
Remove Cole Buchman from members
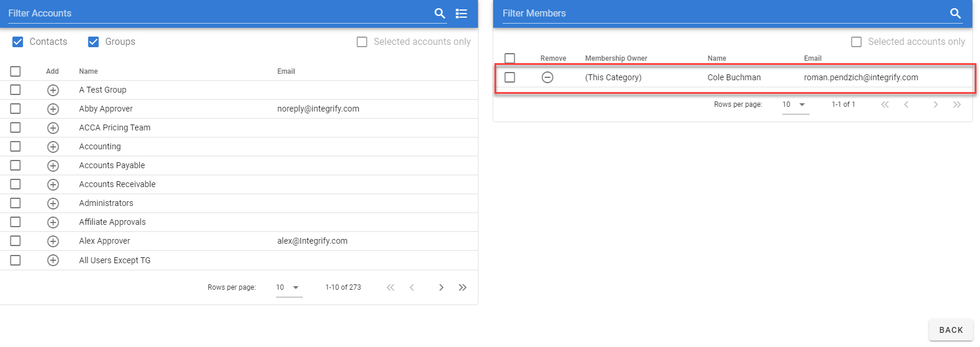click(x=548, y=77)
